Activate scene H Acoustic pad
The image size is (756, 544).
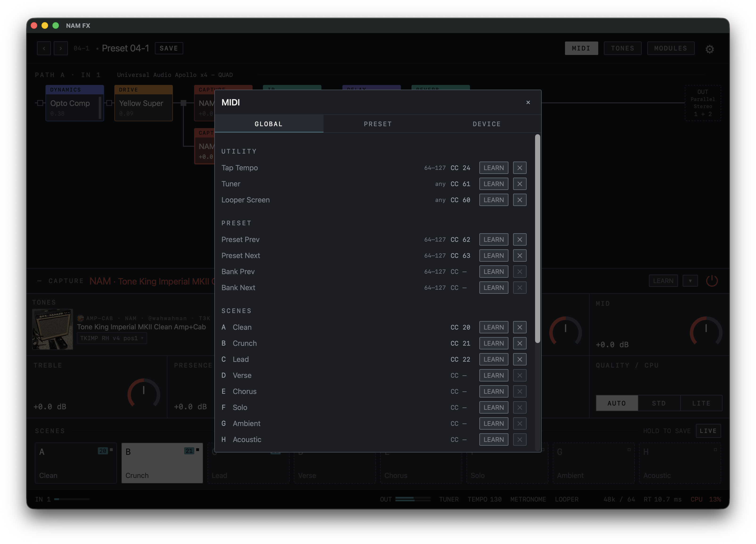[680, 463]
